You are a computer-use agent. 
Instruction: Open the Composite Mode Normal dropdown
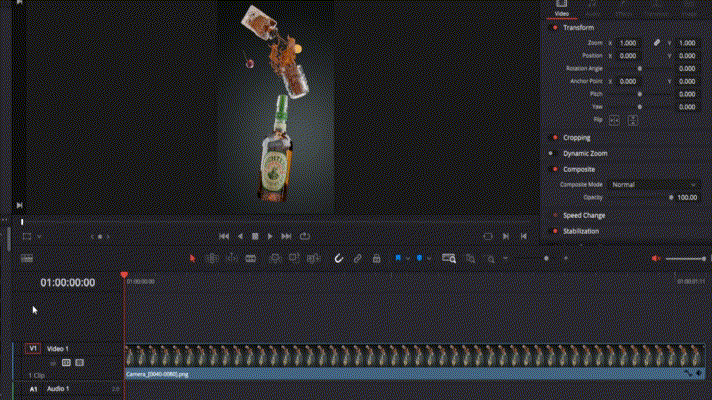(654, 185)
